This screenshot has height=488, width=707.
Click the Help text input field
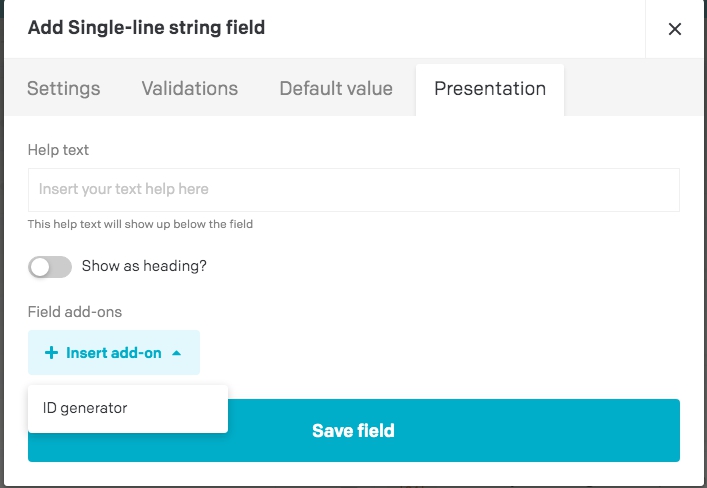click(354, 189)
